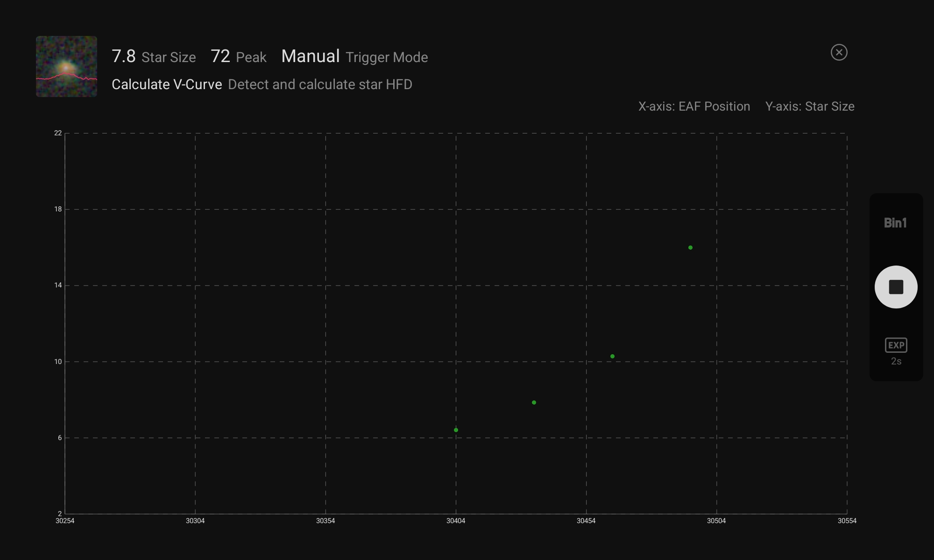Click the Calculate V-Curve label

pos(167,84)
